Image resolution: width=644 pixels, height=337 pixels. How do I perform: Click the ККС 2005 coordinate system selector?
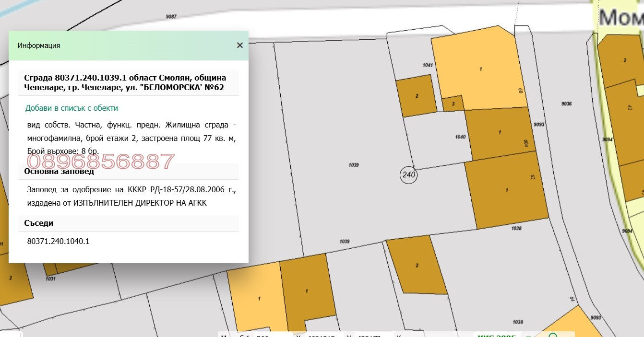point(495,335)
